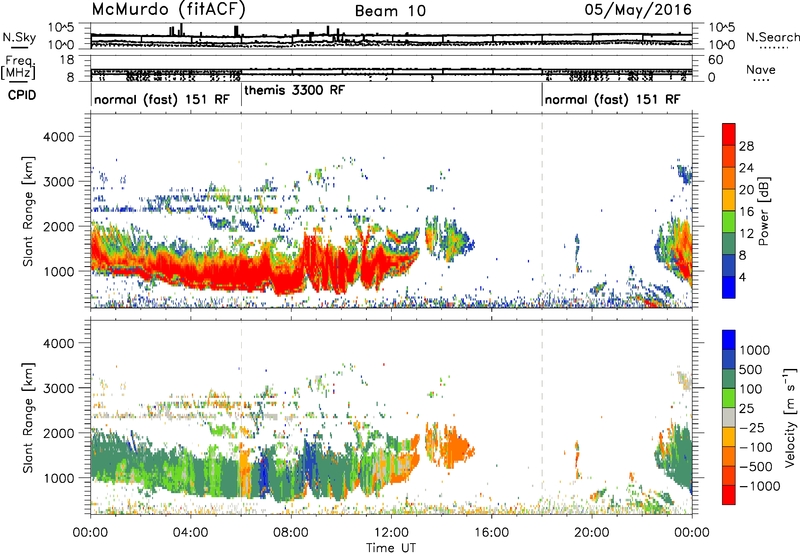Pick the dark green 100–500 Velocity segment
800x554 pixels.
click(729, 379)
